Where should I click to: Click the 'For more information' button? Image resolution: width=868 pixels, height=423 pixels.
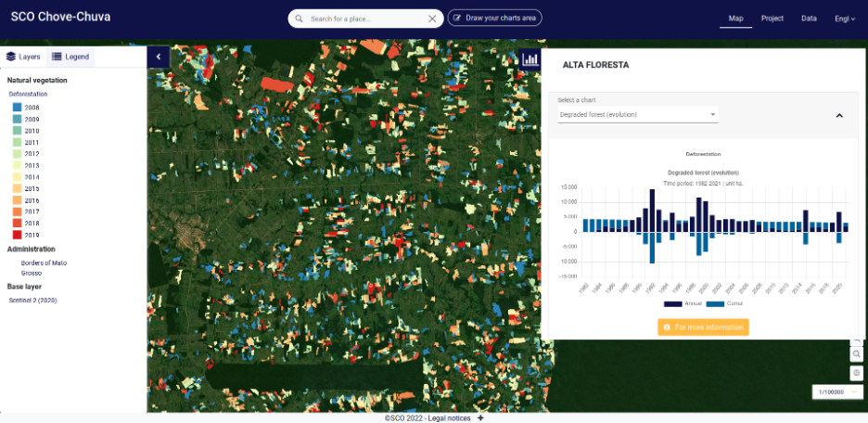point(703,327)
